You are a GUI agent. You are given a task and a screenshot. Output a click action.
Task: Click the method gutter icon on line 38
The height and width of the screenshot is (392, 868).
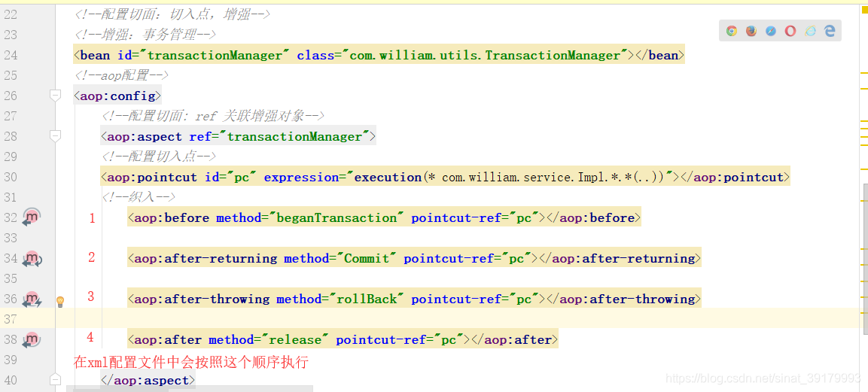point(32,340)
